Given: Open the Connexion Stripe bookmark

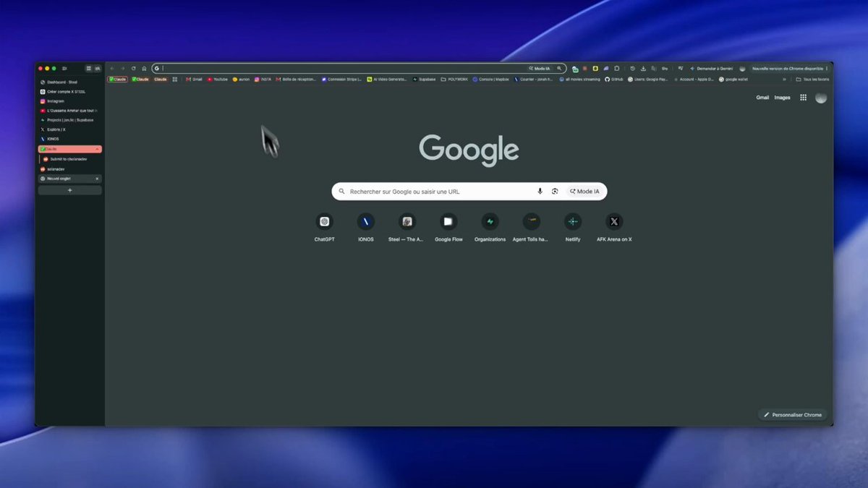Looking at the screenshot, I should (341, 79).
